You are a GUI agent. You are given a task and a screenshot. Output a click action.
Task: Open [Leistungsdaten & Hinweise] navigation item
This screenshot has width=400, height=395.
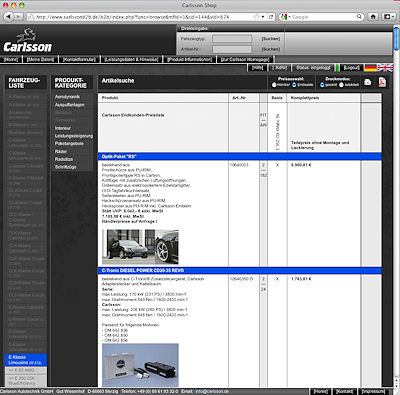coord(131,59)
